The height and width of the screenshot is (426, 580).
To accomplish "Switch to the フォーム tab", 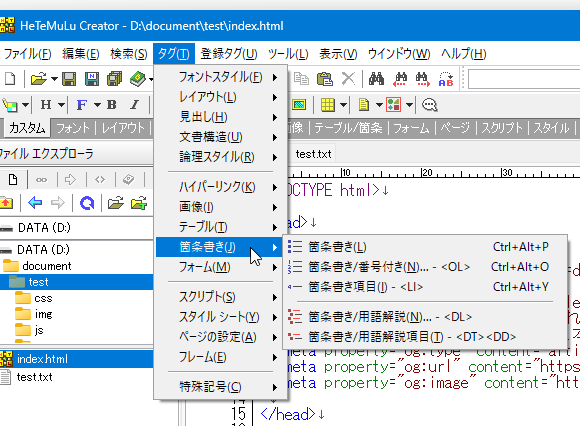I will tap(411, 128).
